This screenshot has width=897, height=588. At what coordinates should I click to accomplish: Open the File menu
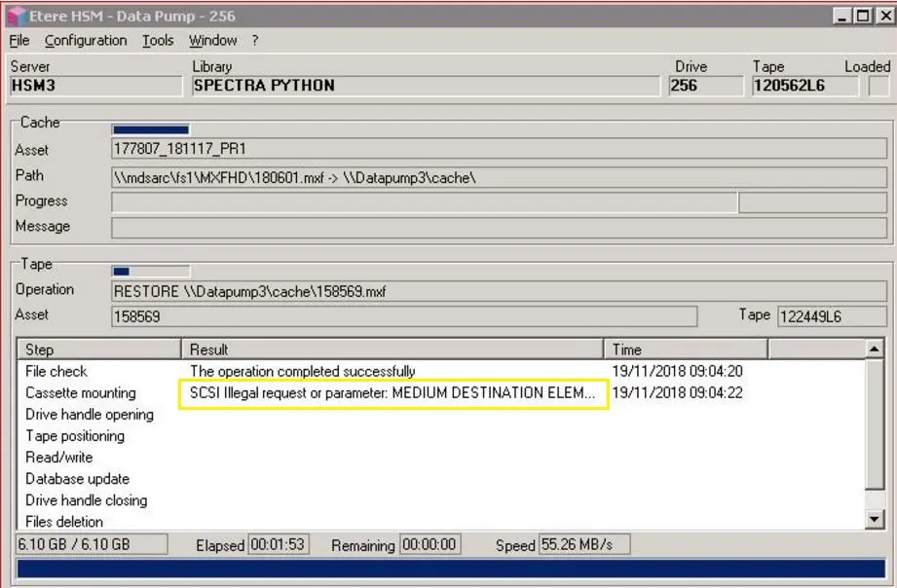tap(19, 41)
